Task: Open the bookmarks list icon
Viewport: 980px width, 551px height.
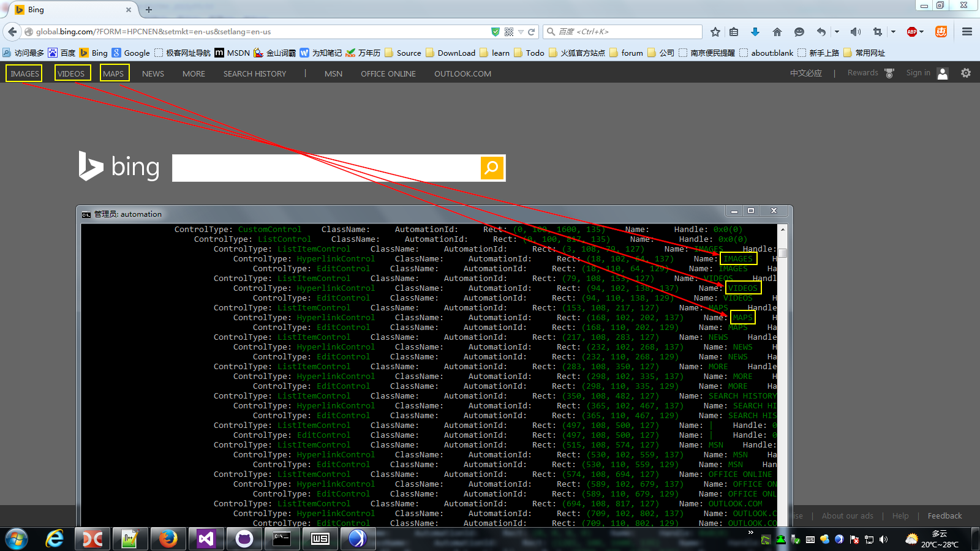Action: 734,32
